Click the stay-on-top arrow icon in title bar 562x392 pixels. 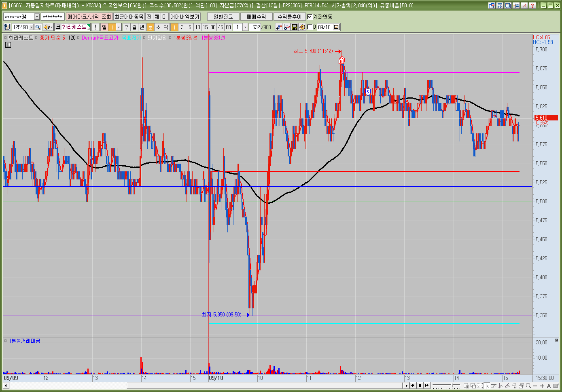[x=500, y=6]
